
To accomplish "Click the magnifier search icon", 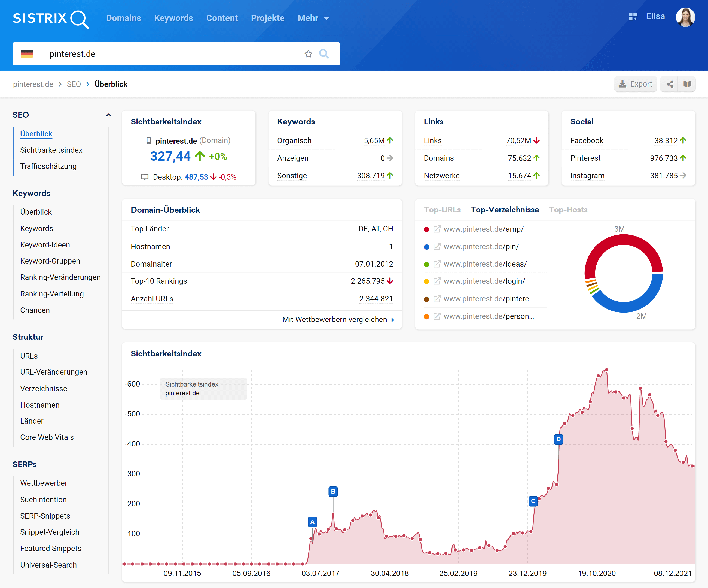I will [x=324, y=54].
